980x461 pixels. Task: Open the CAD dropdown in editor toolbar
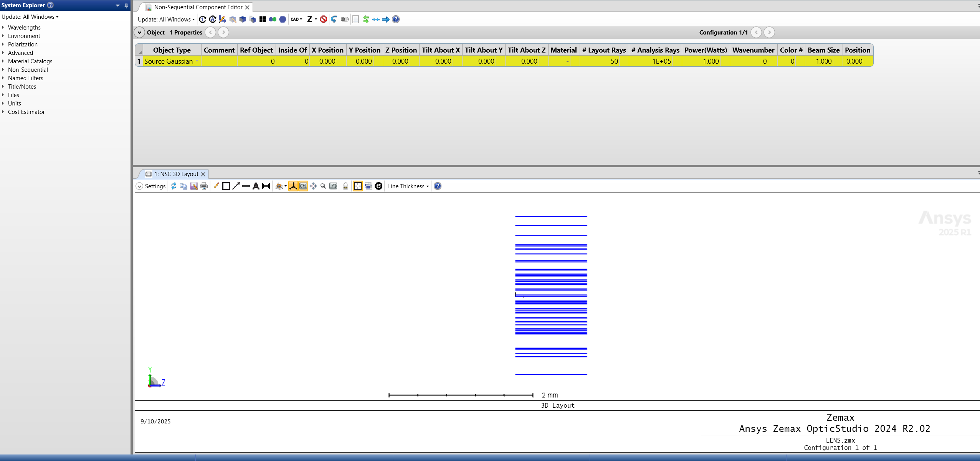[x=296, y=19]
